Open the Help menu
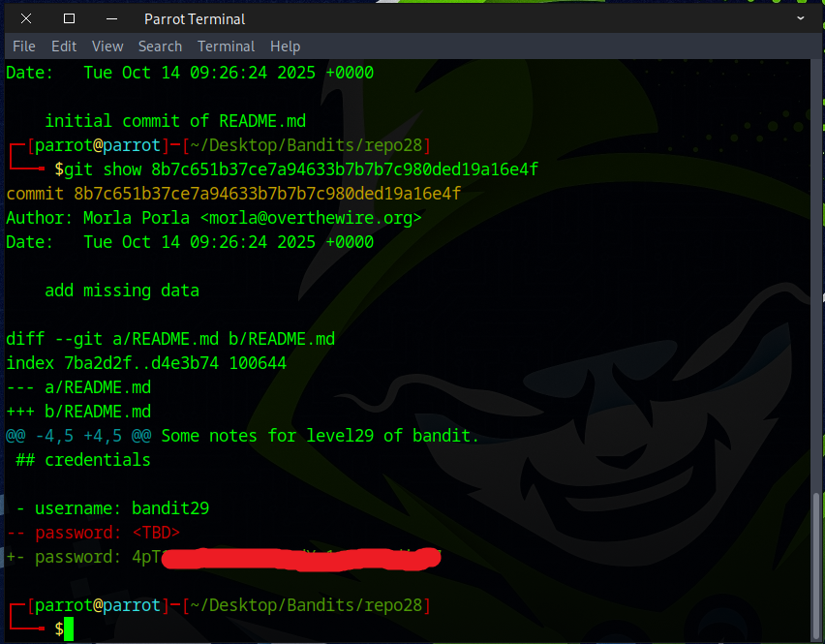The image size is (825, 644). tap(285, 46)
